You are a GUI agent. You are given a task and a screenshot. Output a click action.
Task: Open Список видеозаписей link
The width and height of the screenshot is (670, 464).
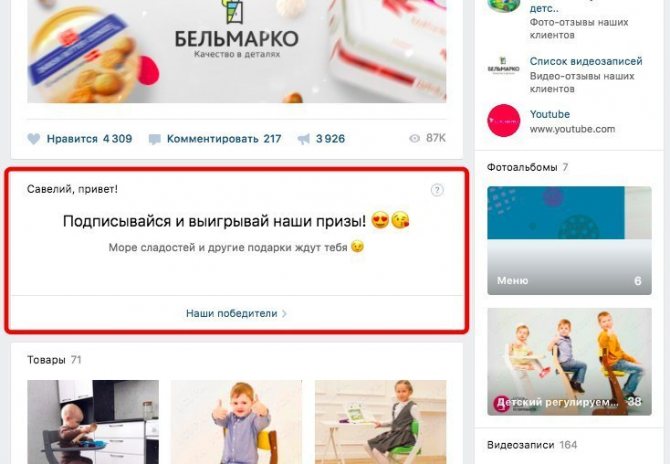point(586,61)
